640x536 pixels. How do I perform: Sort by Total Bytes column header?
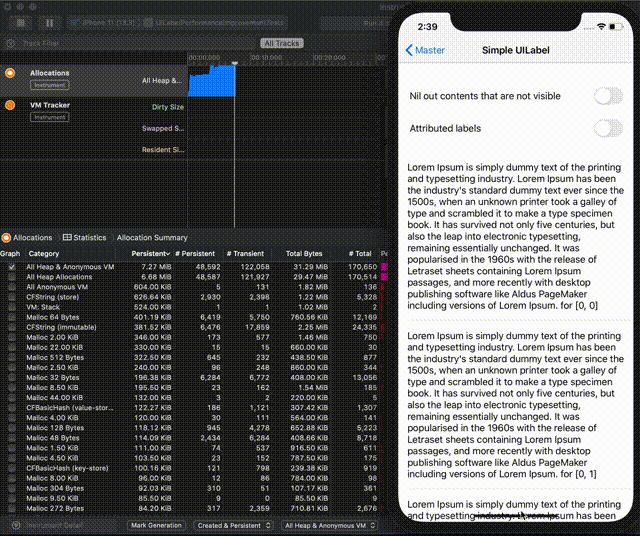click(304, 254)
